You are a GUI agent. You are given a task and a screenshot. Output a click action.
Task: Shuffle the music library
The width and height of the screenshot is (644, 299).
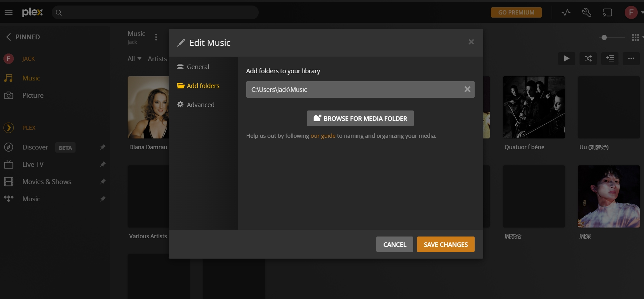(588, 58)
